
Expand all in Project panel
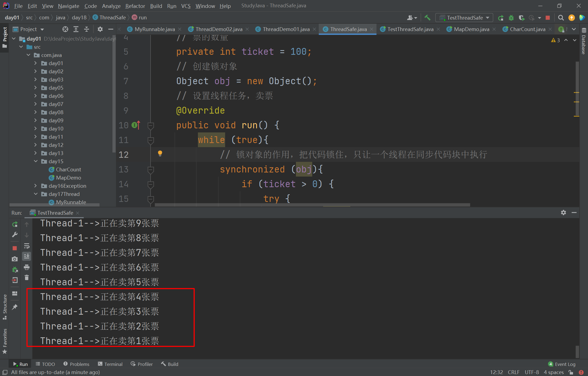point(76,29)
